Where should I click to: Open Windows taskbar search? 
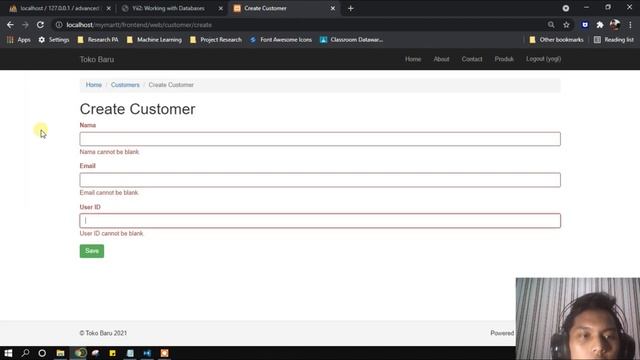[25, 353]
